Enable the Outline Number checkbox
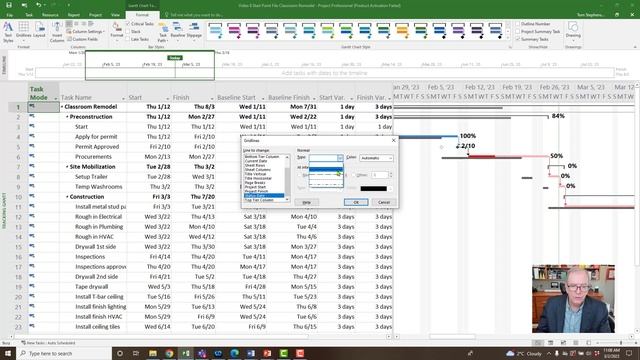This screenshot has height=360, width=640. coord(518,24)
